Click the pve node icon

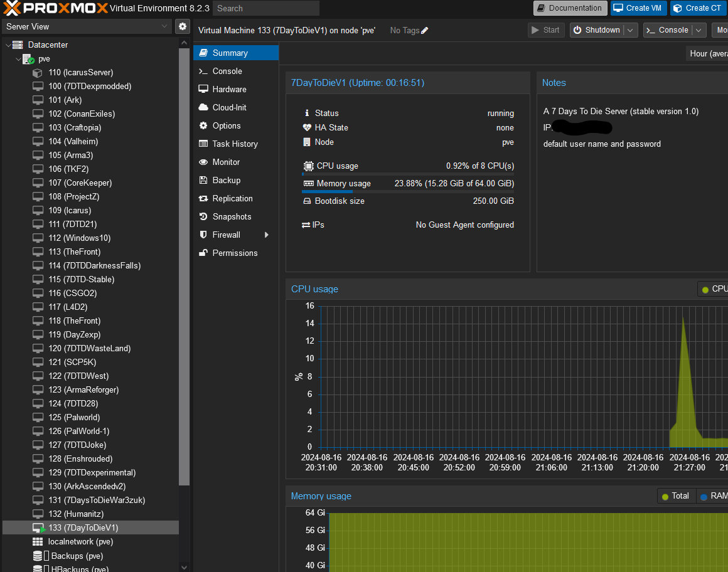[28, 59]
